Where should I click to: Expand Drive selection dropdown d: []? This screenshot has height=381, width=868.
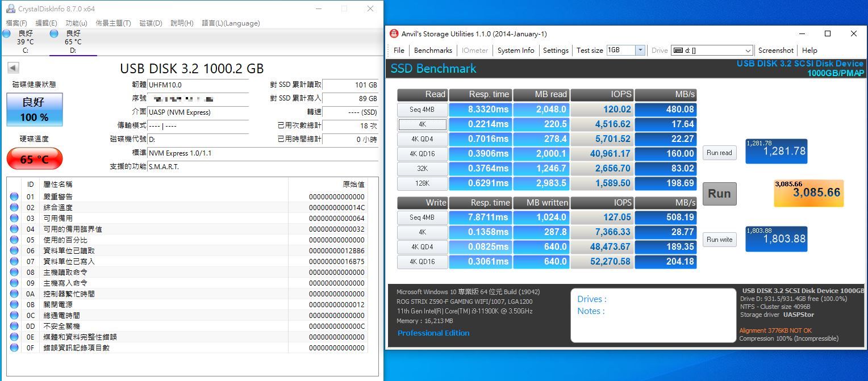[748, 51]
